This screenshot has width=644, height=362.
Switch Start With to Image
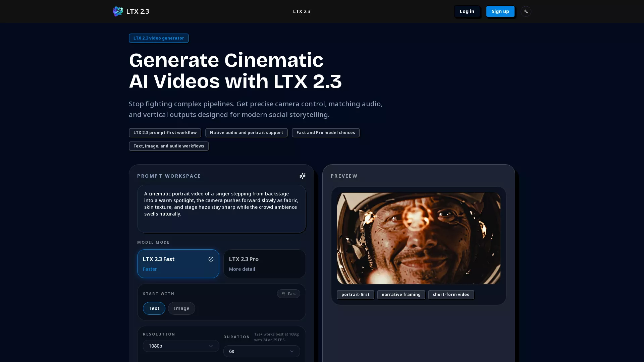click(181, 308)
